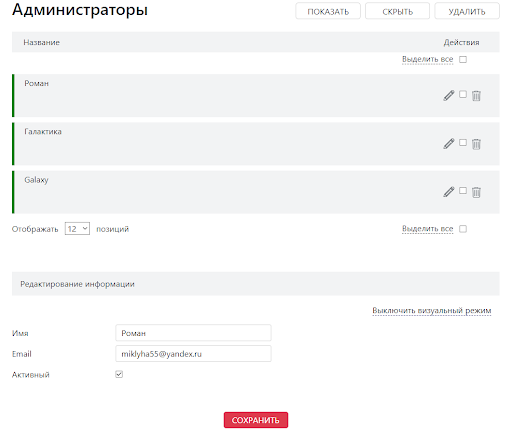Click the Название column header
Screen dimensions: 512x448
click(x=41, y=42)
